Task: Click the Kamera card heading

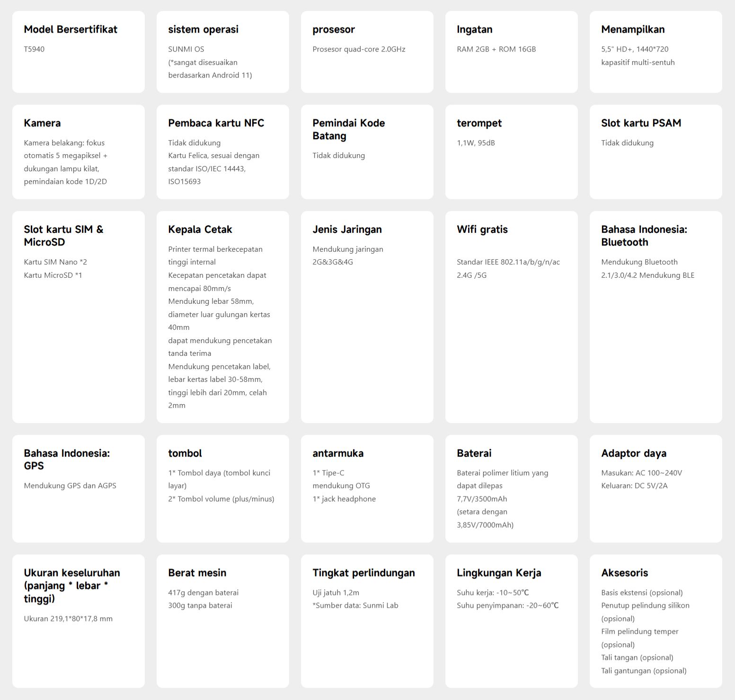Action: 42,123
